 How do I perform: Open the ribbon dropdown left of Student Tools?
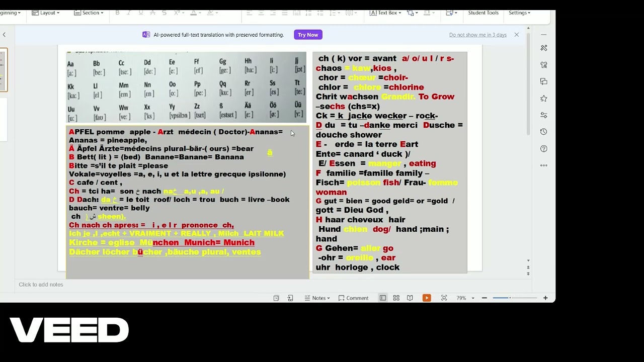coord(451,13)
